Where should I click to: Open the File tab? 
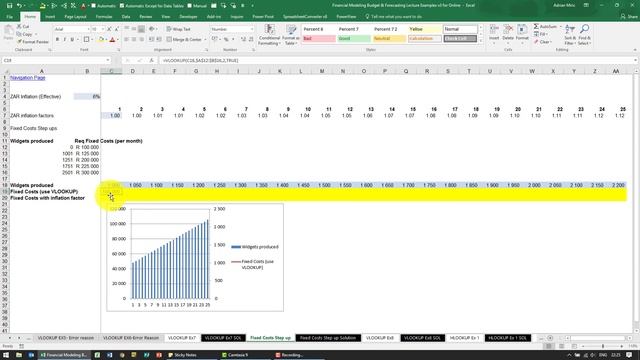pyautogui.click(x=9, y=17)
